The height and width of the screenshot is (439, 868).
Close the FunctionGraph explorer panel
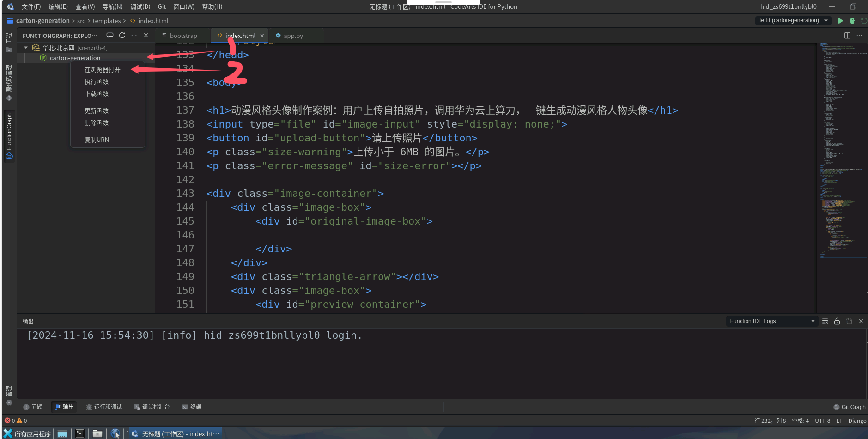146,35
